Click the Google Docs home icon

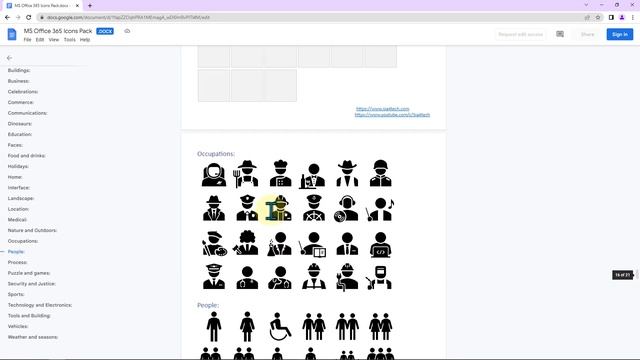click(12, 34)
